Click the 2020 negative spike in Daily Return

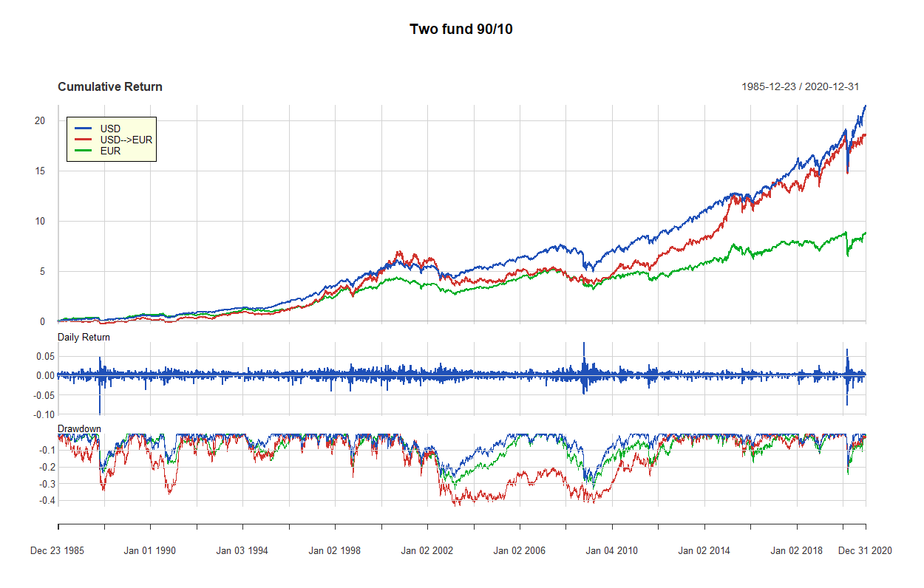pos(847,390)
